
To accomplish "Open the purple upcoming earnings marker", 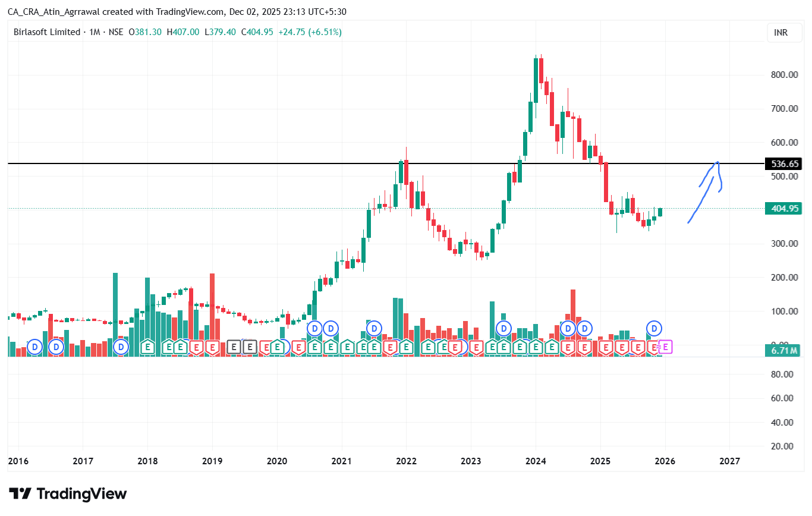I will [x=665, y=347].
